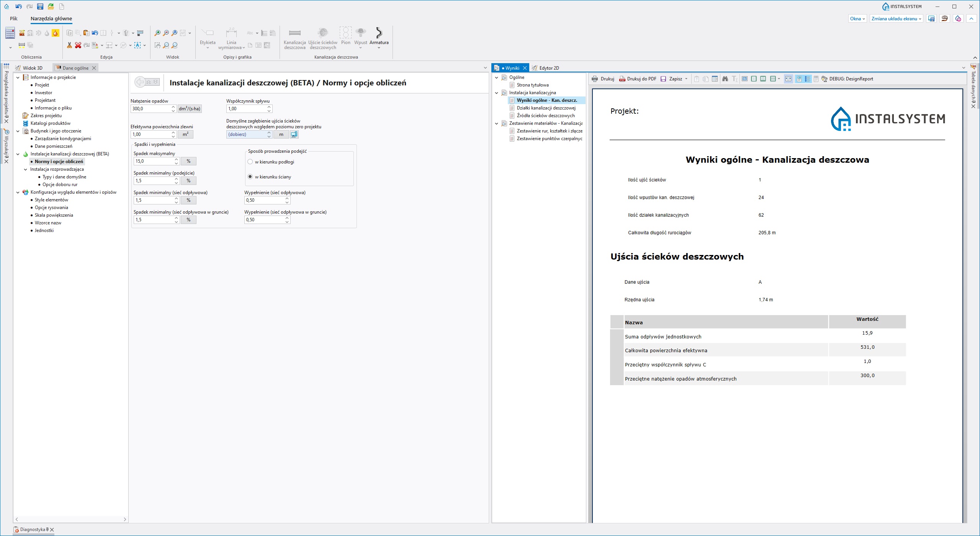Click single page layout icon in report toolbar
The width and height of the screenshot is (980, 536).
pos(754,79)
